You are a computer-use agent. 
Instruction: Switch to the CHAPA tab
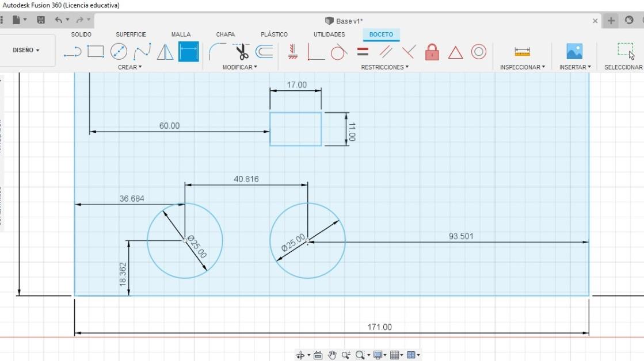(x=226, y=34)
